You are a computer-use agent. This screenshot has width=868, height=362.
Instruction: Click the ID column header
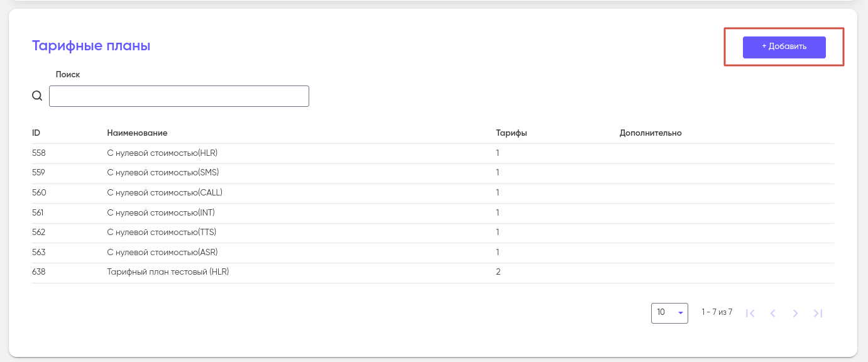pos(36,133)
